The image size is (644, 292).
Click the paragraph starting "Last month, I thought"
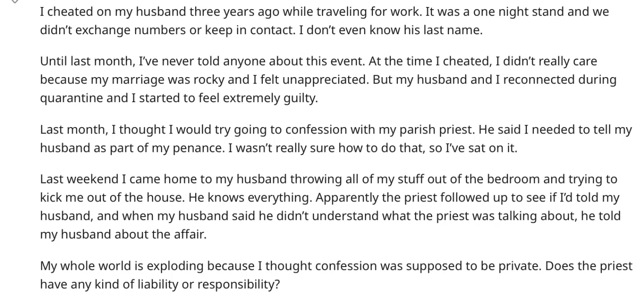pos(336,139)
